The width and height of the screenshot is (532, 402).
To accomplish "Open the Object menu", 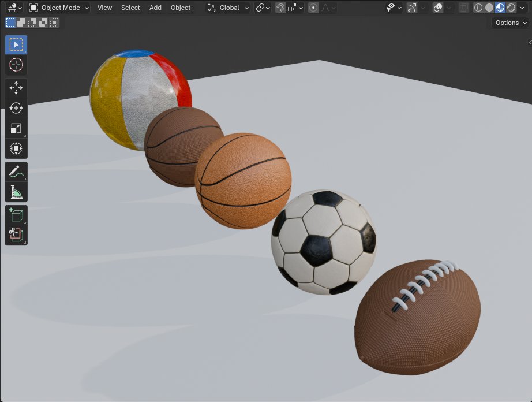I will pyautogui.click(x=181, y=8).
